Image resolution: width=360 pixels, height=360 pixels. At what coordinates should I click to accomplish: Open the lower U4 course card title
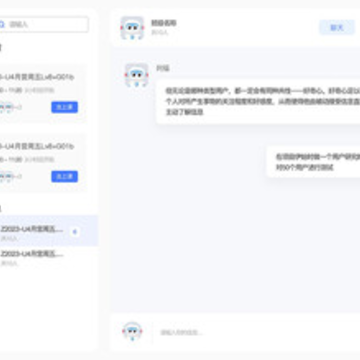coord(37,146)
